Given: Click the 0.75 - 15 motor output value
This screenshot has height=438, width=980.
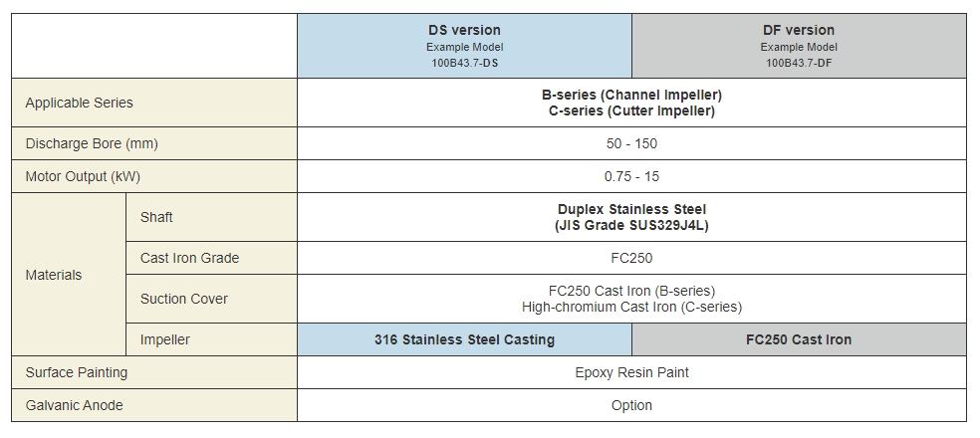Looking at the screenshot, I should pos(631,176).
